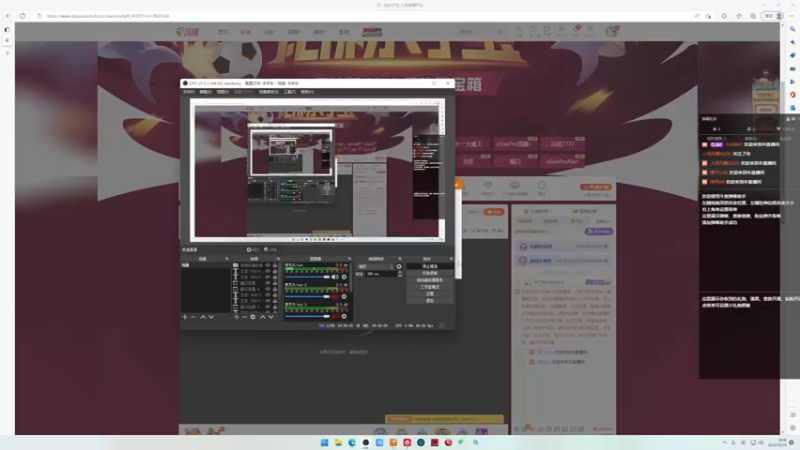
Task: Toggle visibility eye of second source row
Action: (x=267, y=271)
